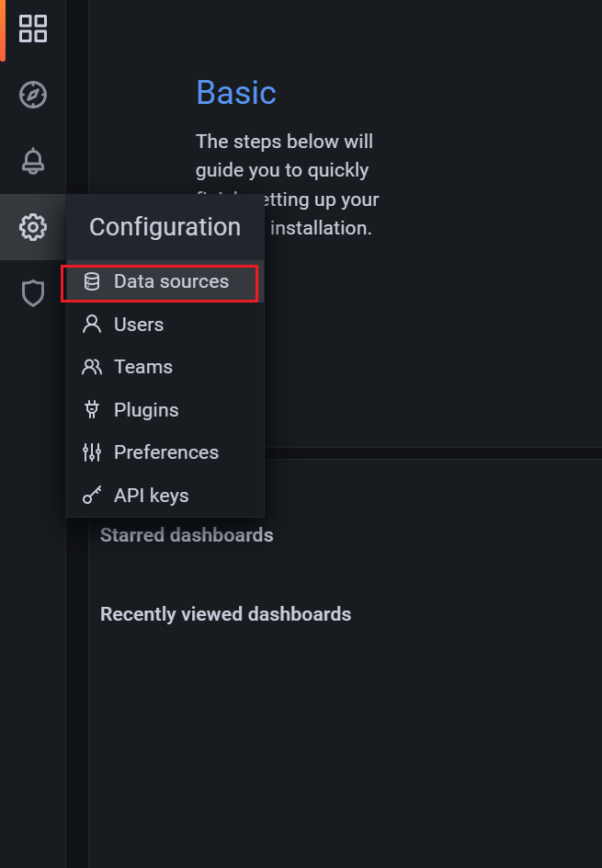Click the Configuration gear icon
The height and width of the screenshot is (868, 602).
[x=33, y=227]
